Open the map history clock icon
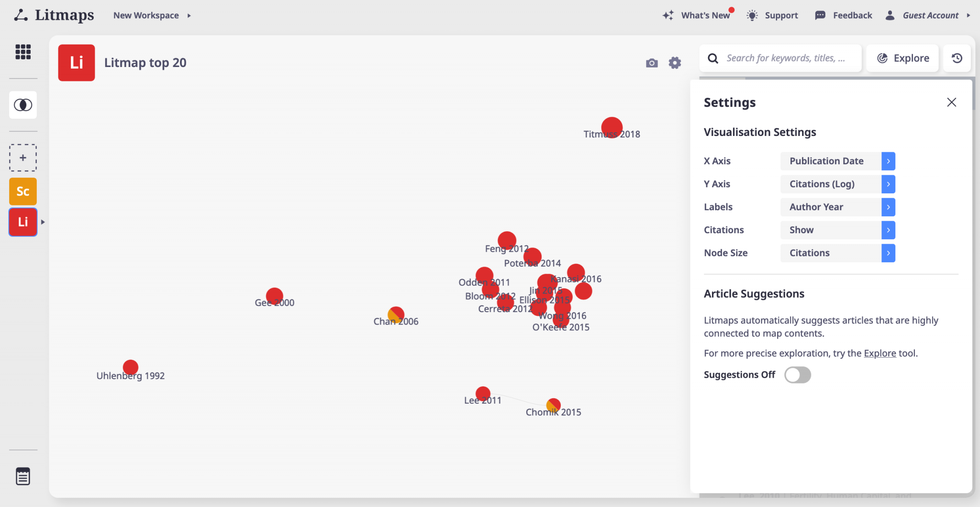Viewport: 980px width, 507px height. coord(957,58)
